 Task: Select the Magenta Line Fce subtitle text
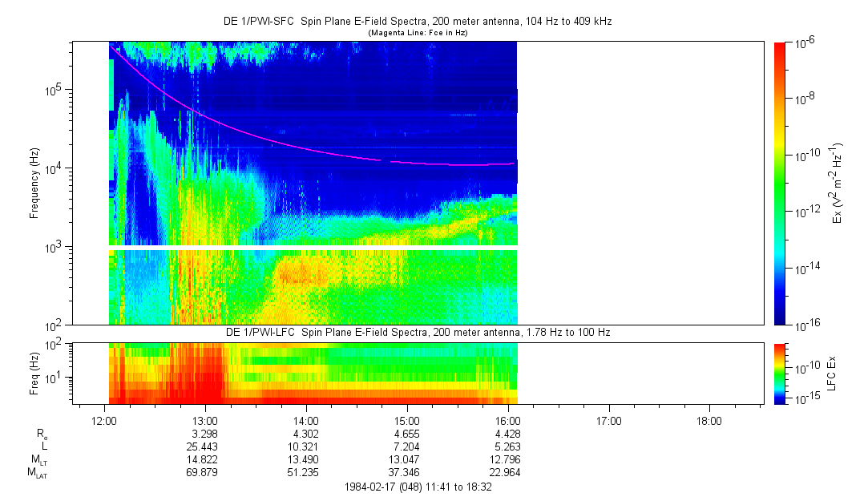(x=417, y=33)
